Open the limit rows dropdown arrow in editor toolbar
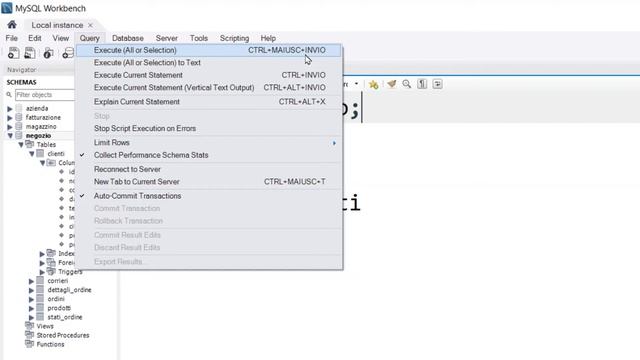 click(x=356, y=84)
